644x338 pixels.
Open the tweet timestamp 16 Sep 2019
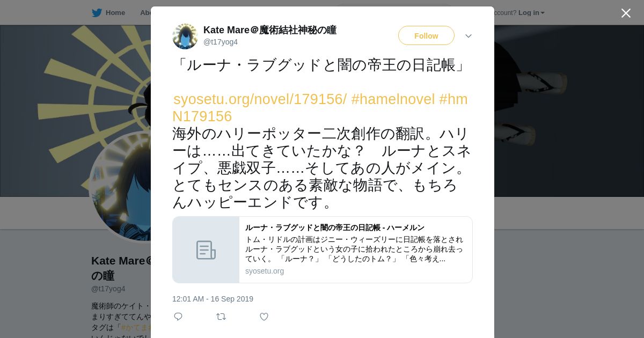(x=213, y=299)
